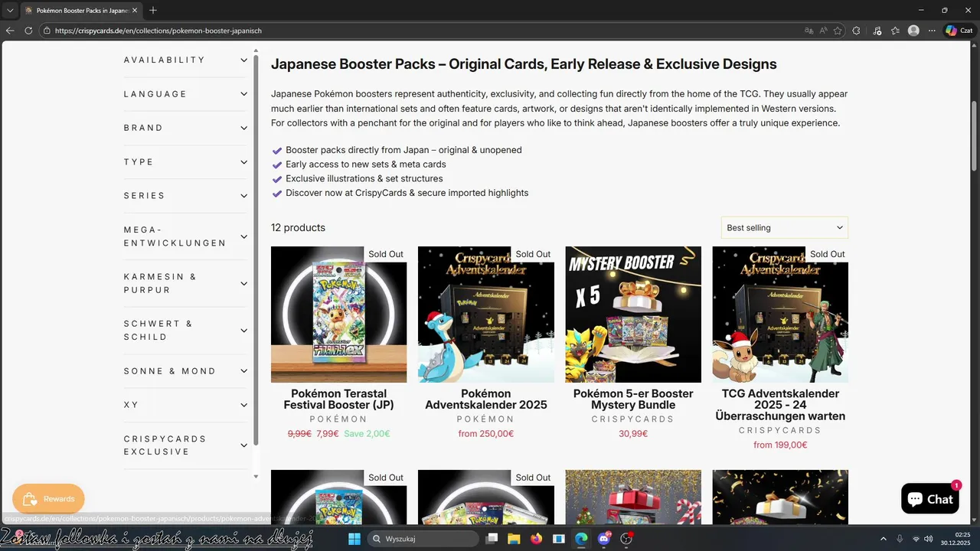Reload the page with the refresh icon
Image resolution: width=980 pixels, height=551 pixels.
[x=28, y=31]
